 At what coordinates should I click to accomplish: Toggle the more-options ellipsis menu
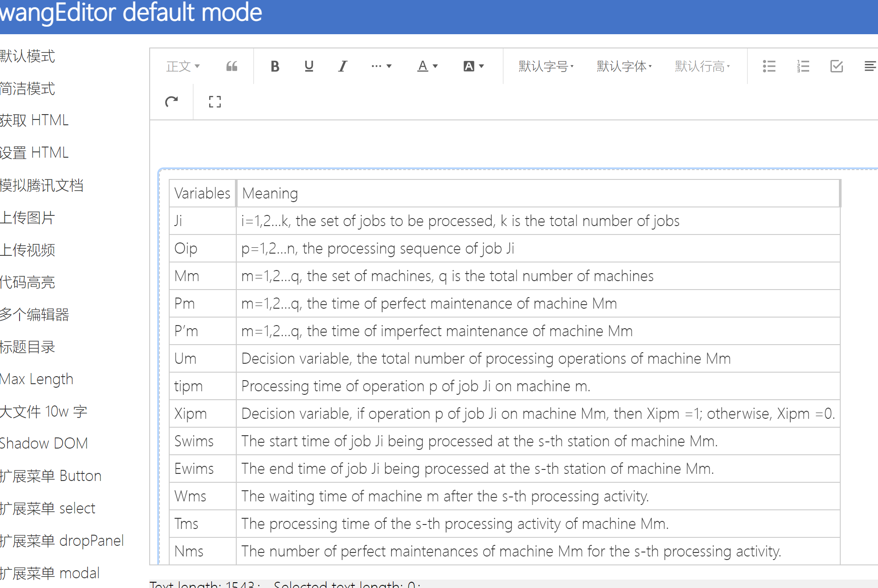(381, 66)
